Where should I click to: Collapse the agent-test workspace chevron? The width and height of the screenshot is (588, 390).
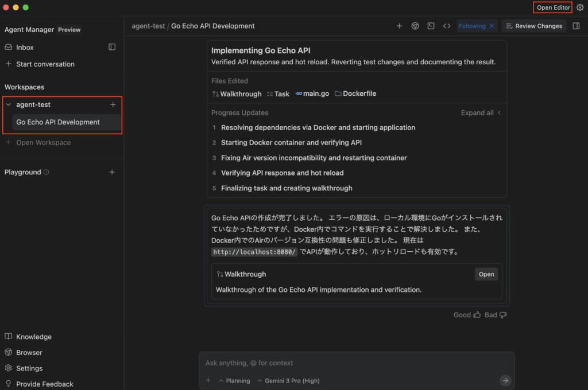(9, 105)
